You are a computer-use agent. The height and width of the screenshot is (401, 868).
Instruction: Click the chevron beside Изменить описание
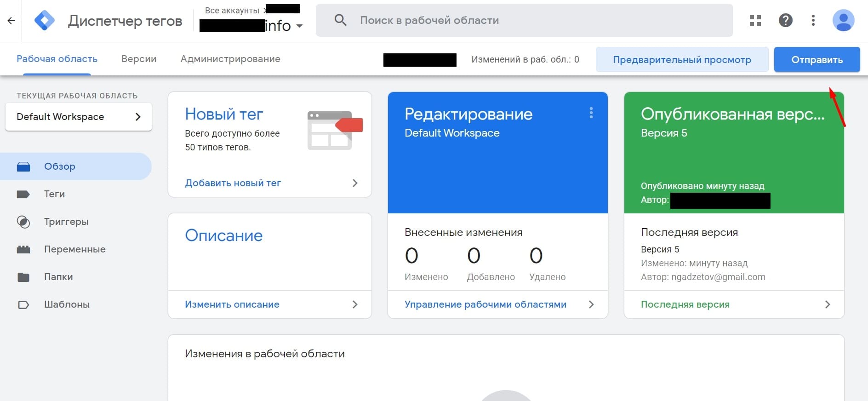pyautogui.click(x=355, y=304)
